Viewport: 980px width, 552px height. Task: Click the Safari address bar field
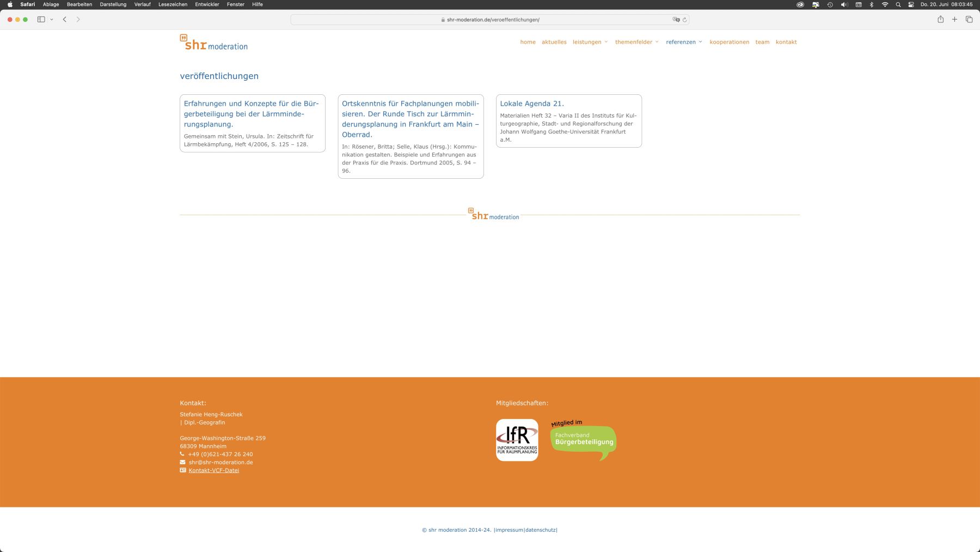coord(489,20)
